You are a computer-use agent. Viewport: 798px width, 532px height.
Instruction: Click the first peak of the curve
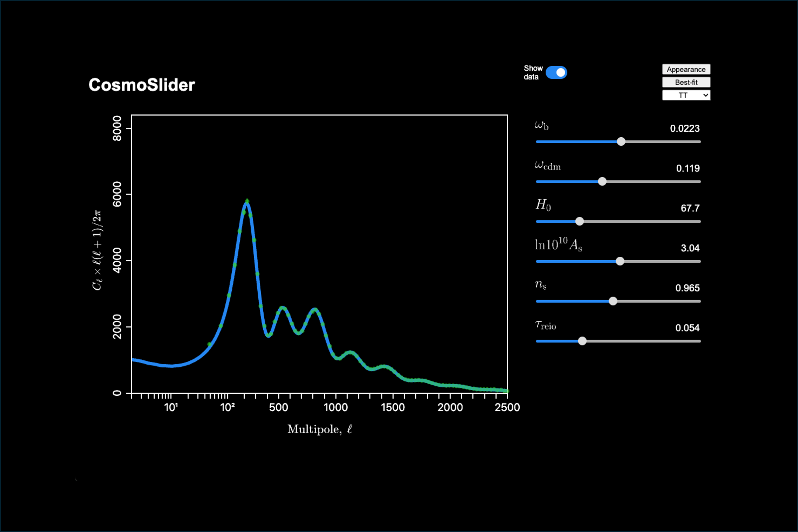(x=247, y=202)
